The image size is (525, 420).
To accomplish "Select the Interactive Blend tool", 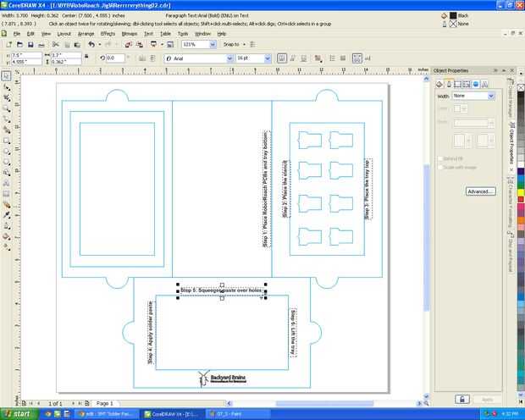I will click(7, 205).
